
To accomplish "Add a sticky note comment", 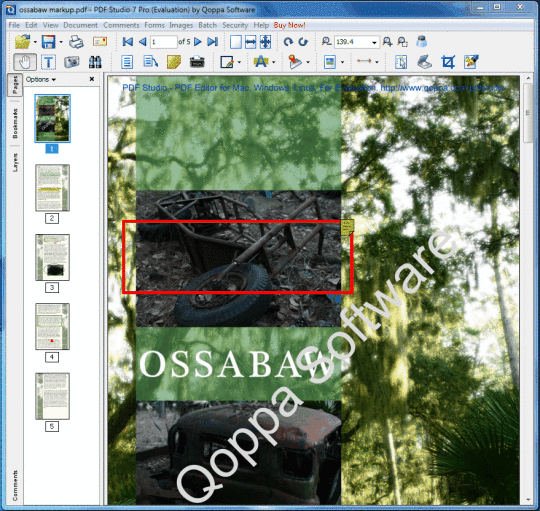I will pos(174,62).
